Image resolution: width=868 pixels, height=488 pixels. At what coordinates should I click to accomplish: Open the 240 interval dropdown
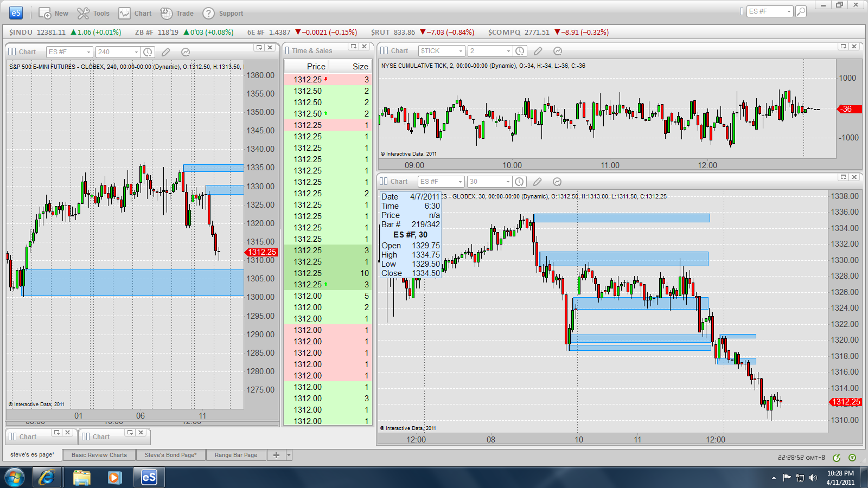pyautogui.click(x=136, y=52)
